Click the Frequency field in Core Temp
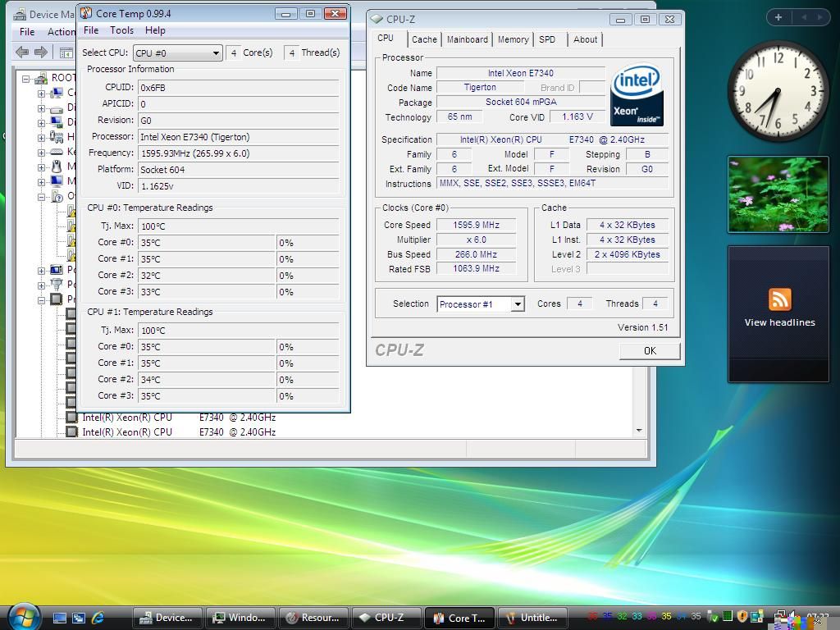840x630 pixels. click(239, 153)
